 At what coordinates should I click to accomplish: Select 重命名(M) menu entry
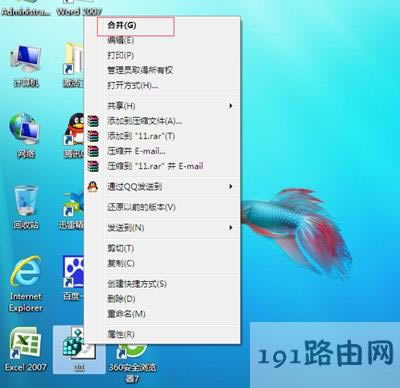[x=162, y=314]
